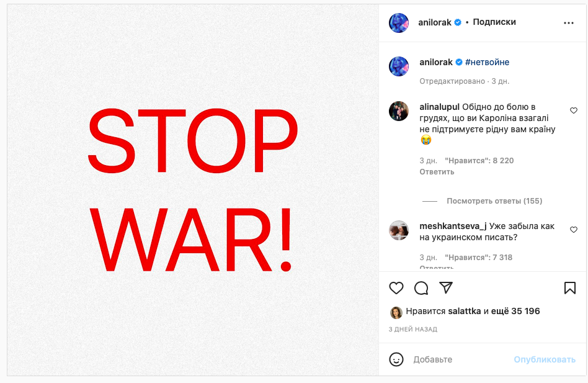This screenshot has width=588, height=383.
Task: Save post with bookmark icon
Action: (x=569, y=288)
